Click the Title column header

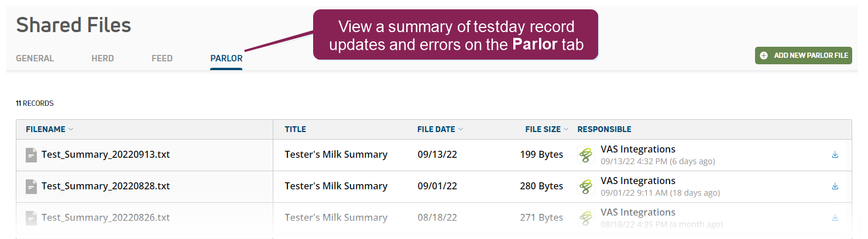coord(295,129)
